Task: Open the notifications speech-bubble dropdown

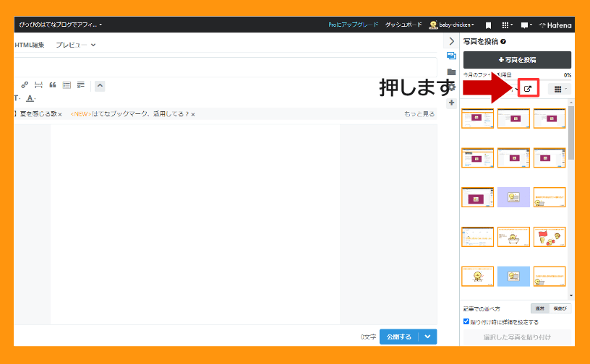Action: click(x=526, y=25)
